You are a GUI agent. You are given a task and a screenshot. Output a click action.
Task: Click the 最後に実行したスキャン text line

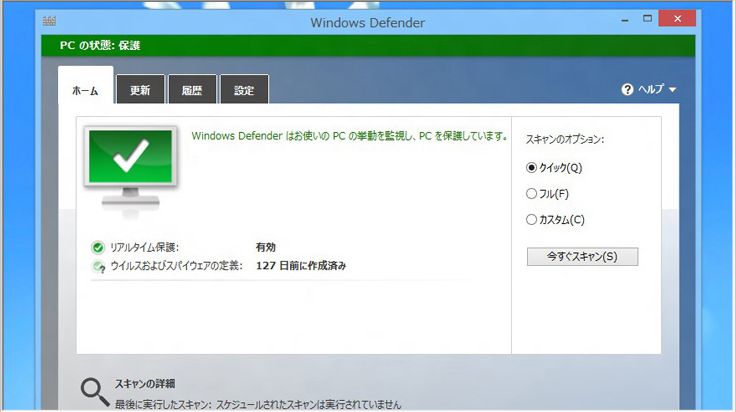tap(258, 404)
